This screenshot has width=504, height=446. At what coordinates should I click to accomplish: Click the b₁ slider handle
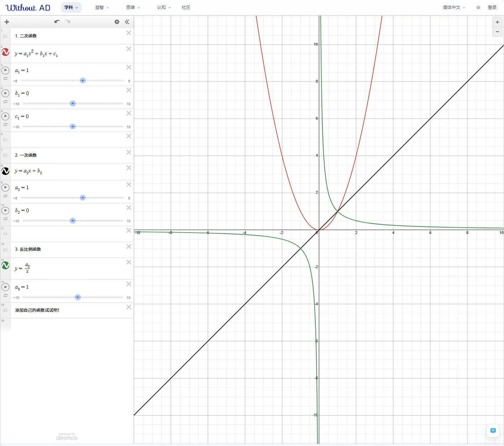point(73,104)
